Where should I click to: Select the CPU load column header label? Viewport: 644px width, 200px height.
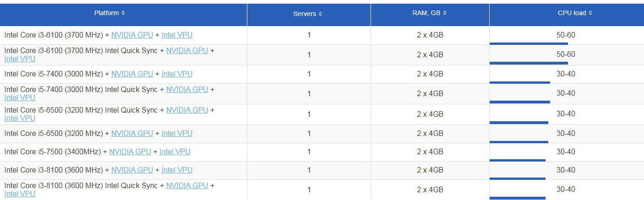(x=572, y=13)
